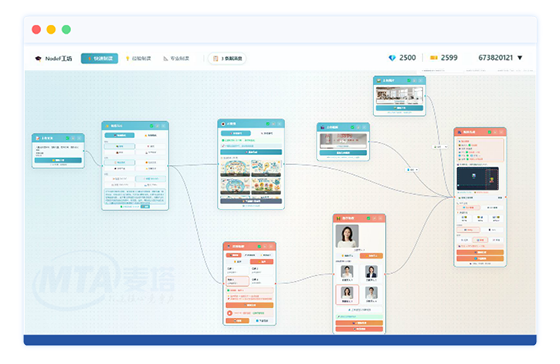Image resolution: width=560 pixels, height=364 pixels.
Task: Click the video thumbnail in the middle upload node
Action: [343, 141]
